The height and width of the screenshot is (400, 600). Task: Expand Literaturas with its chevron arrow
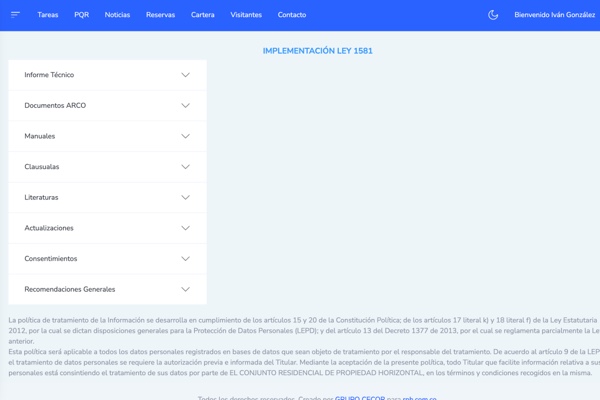click(185, 198)
